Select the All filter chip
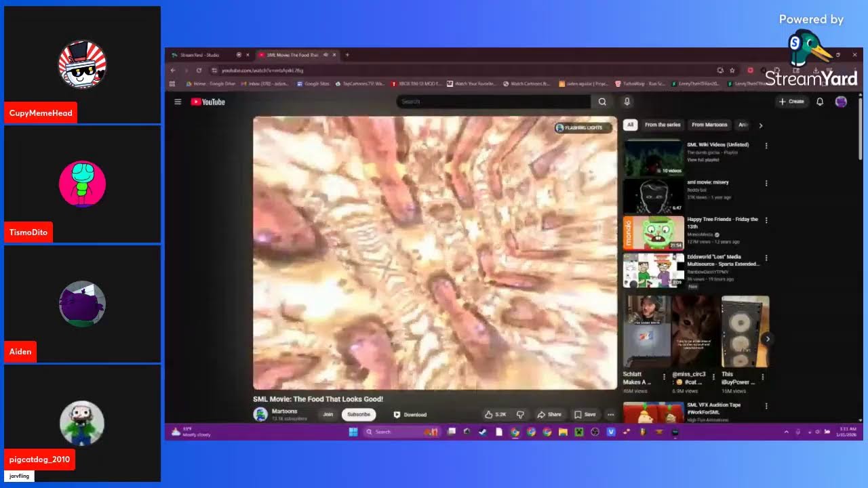This screenshot has height=488, width=868. click(630, 125)
